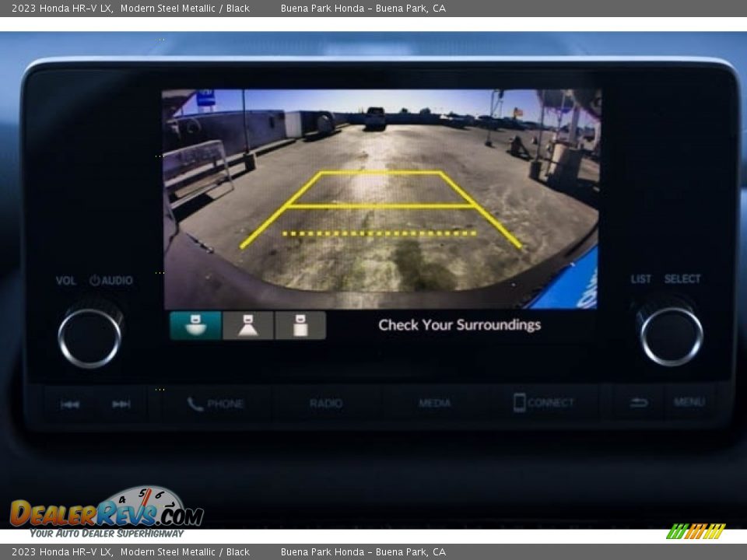Open the Phone function
Viewport: 747px width, 560px height.
click(x=216, y=404)
